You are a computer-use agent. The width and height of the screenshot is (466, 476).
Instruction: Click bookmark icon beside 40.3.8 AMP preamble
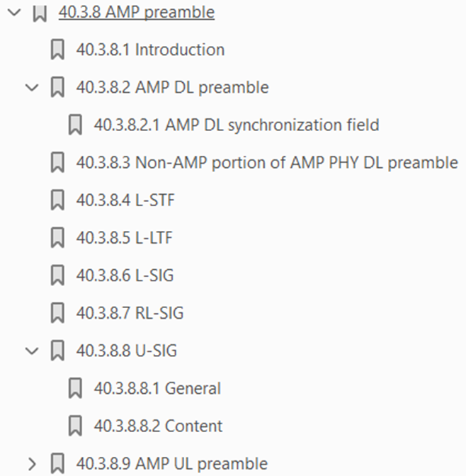pyautogui.click(x=40, y=13)
